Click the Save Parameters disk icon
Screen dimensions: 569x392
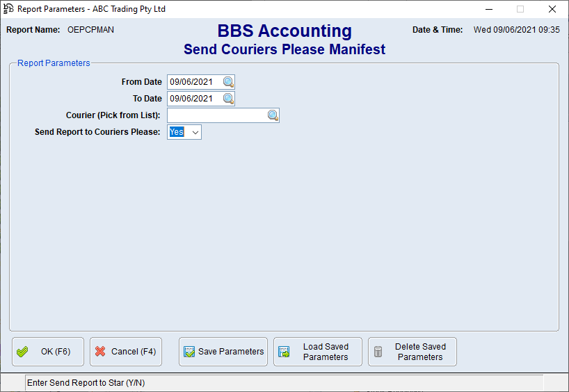(x=189, y=352)
